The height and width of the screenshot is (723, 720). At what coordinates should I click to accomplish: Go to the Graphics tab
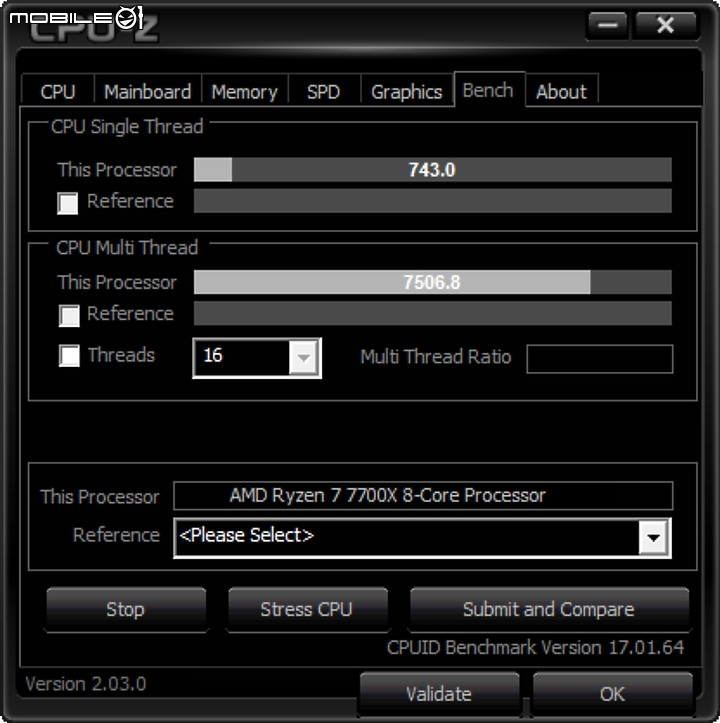(x=407, y=91)
